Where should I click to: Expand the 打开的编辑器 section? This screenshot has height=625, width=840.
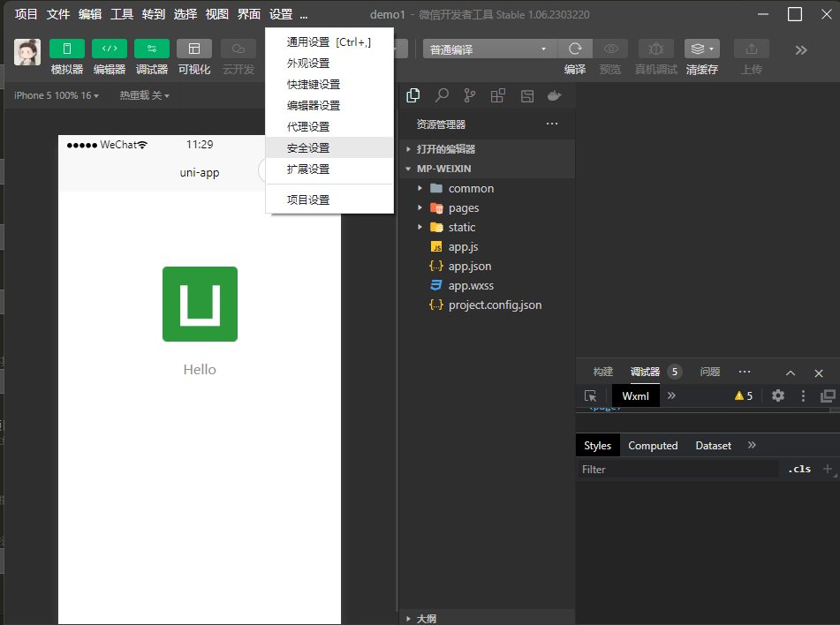[488, 149]
